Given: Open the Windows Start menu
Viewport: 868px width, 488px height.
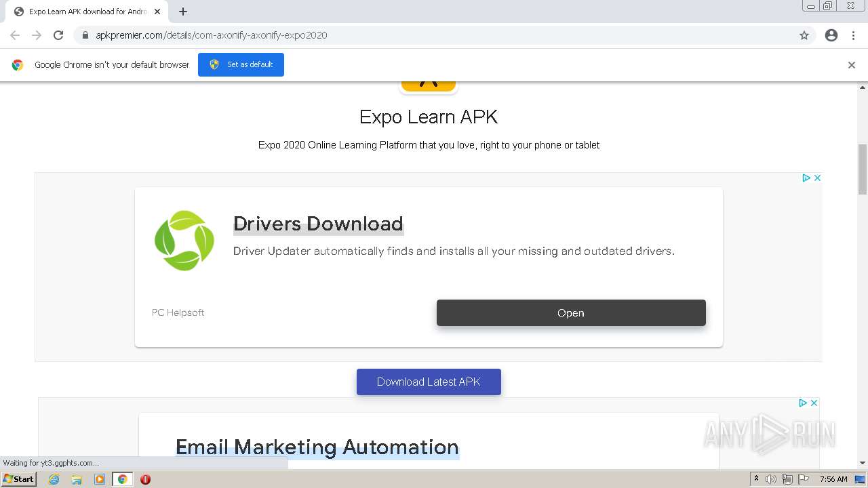Looking at the screenshot, I should click(19, 479).
